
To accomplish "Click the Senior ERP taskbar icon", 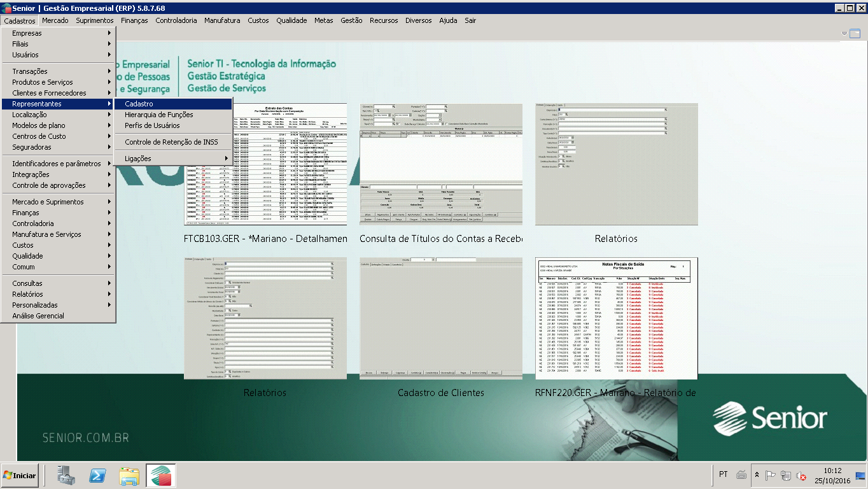I will coord(161,476).
